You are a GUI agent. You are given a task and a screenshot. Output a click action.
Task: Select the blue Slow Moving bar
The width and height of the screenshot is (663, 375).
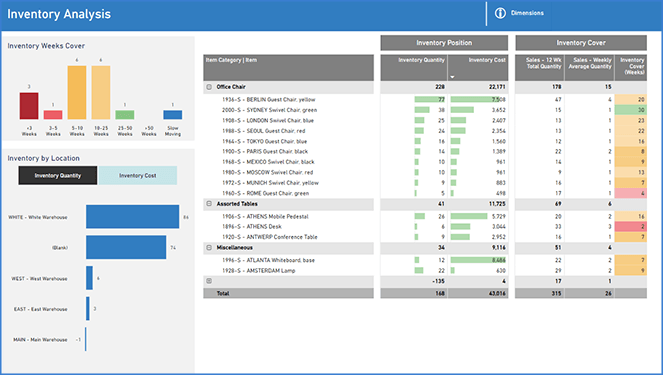click(173, 115)
